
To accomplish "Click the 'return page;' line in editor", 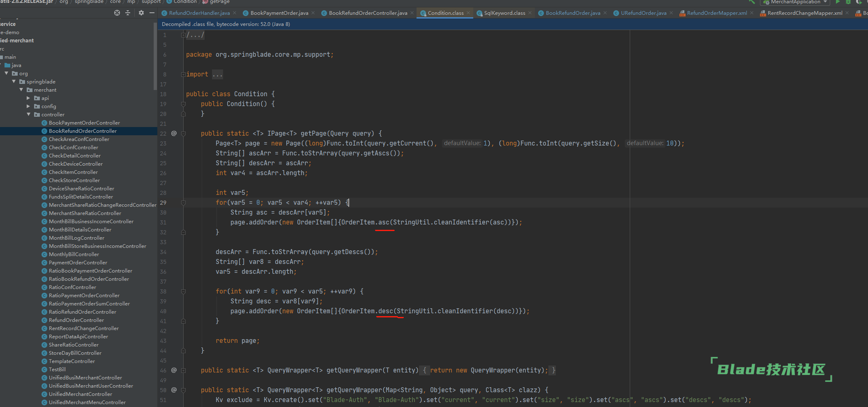I will point(237,341).
